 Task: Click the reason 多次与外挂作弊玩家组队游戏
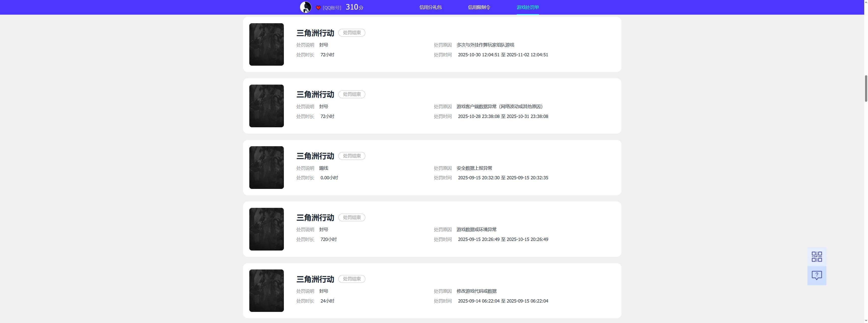(485, 45)
